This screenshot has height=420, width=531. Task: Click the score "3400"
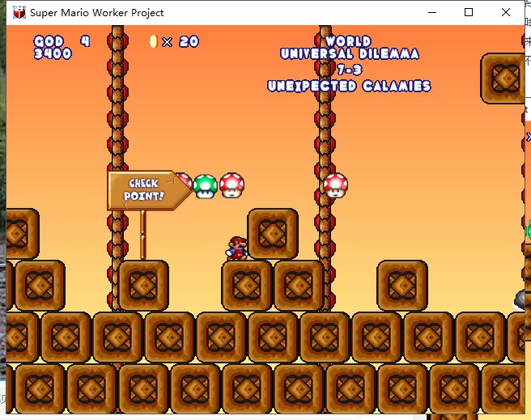[53, 53]
